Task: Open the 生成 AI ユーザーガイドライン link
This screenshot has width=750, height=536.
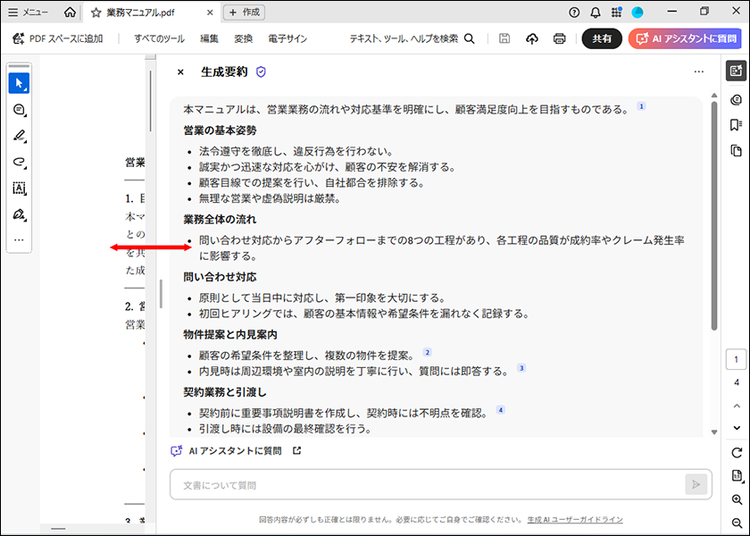Action: [x=575, y=520]
